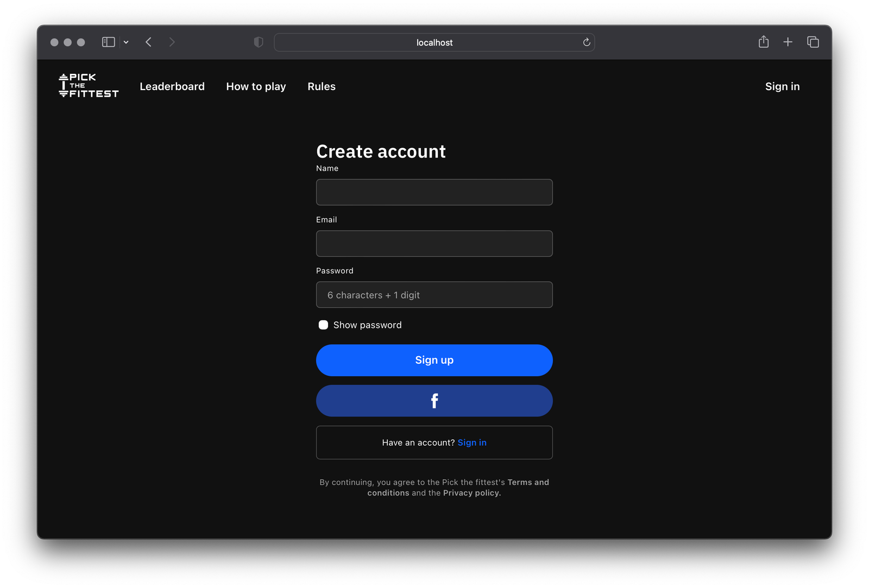Toggle the Safari sidebar icon
This screenshot has width=869, height=588.
pos(109,42)
